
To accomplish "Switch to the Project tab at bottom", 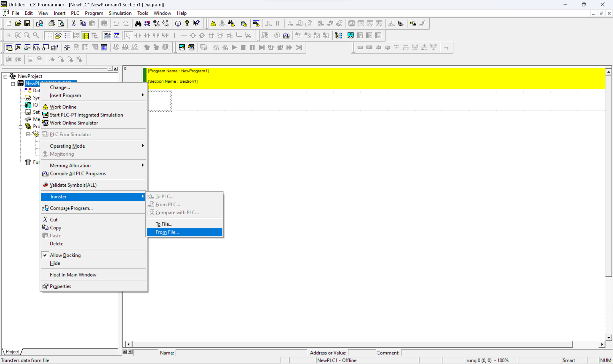I will click(x=12, y=352).
